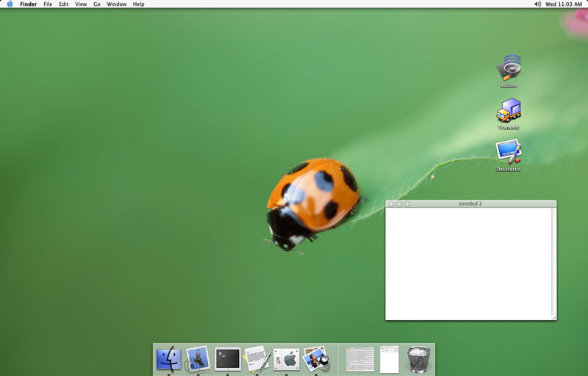This screenshot has height=376, width=588.
Task: Click the Untitled 2 window title bar
Action: pyautogui.click(x=470, y=203)
